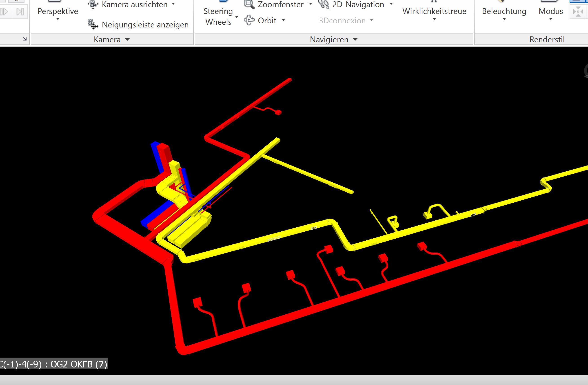Click the step-forward playback icon
The image size is (588, 385).
pos(20,12)
